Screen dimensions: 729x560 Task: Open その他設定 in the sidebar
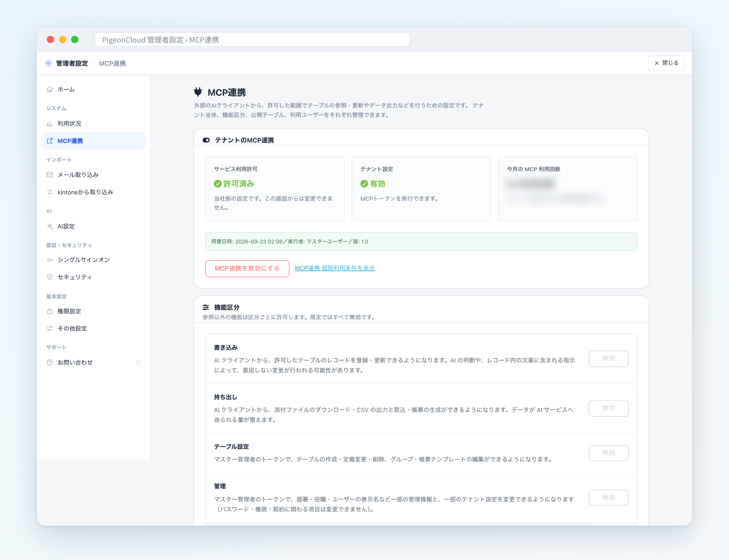[94, 328]
